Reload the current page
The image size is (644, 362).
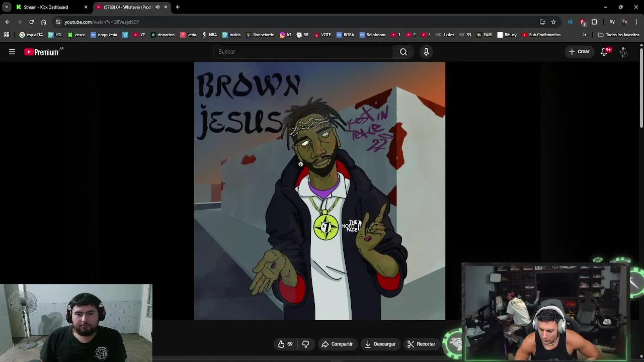pyautogui.click(x=31, y=22)
